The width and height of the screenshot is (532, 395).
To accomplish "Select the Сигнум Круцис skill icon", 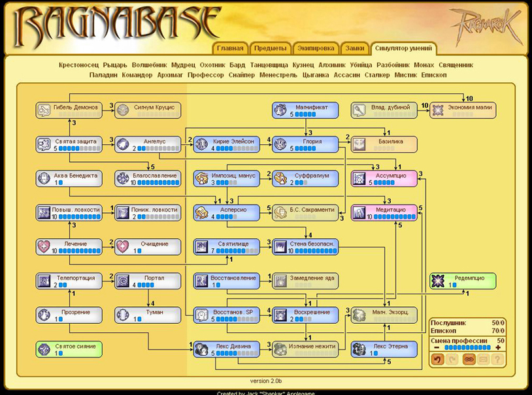I will coord(123,110).
